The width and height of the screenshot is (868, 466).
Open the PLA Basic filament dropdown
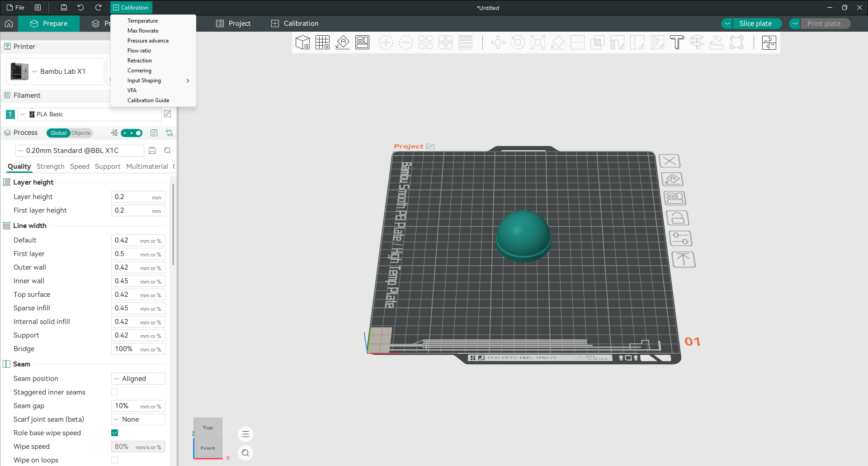coord(90,114)
